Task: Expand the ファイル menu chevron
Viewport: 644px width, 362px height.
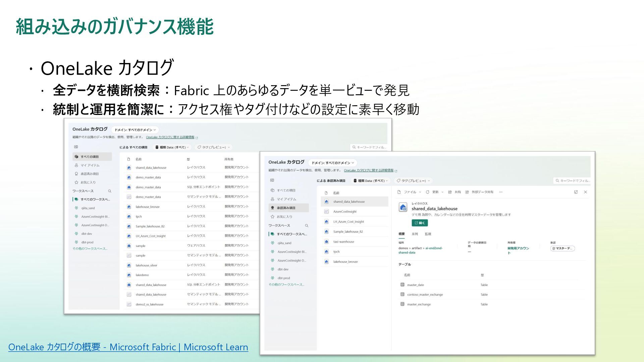Action: [x=420, y=192]
